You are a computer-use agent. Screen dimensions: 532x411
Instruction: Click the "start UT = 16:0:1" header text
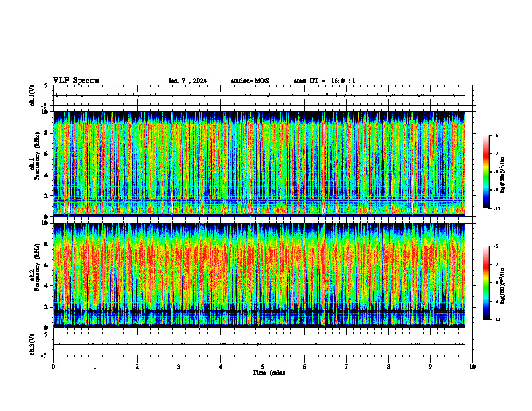pos(324,81)
